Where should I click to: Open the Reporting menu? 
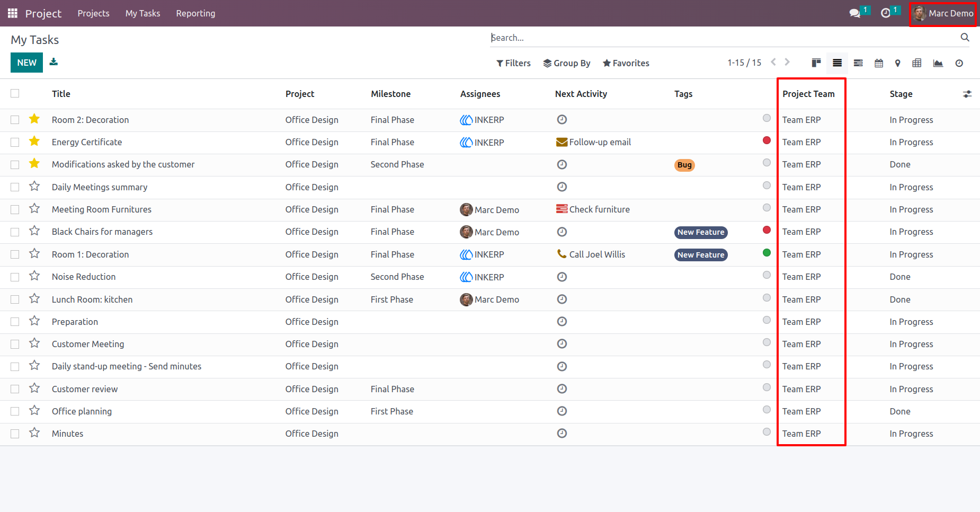[x=195, y=13]
